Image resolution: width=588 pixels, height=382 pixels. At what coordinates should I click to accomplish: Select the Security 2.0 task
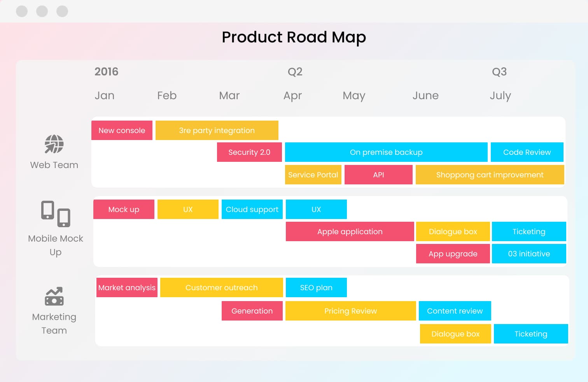point(249,152)
